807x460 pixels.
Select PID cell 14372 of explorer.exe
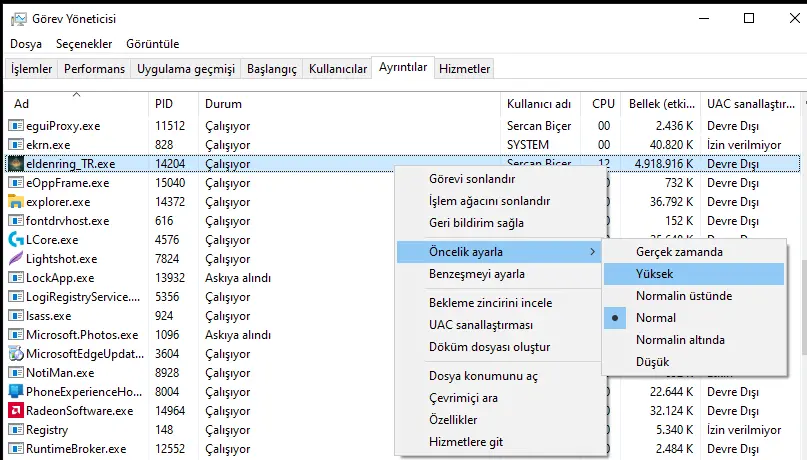click(170, 202)
